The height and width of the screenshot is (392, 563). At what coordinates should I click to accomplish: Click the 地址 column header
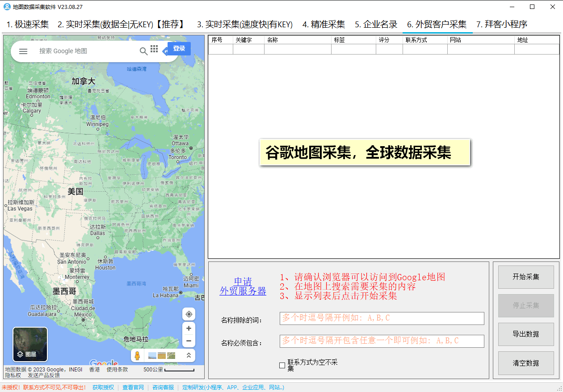(x=537, y=40)
